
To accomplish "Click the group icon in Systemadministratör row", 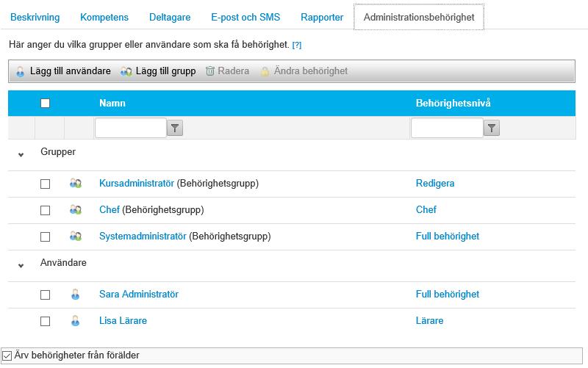I will (x=76, y=236).
